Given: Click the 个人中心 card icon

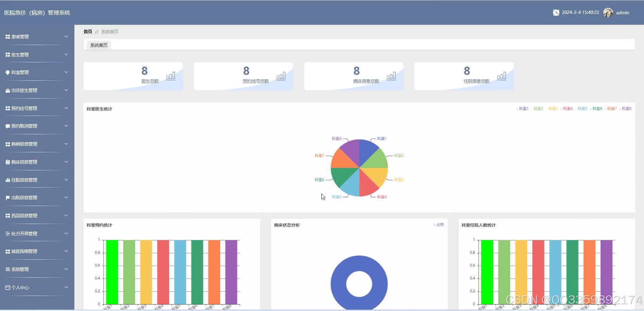Looking at the screenshot, I should click(7, 288).
